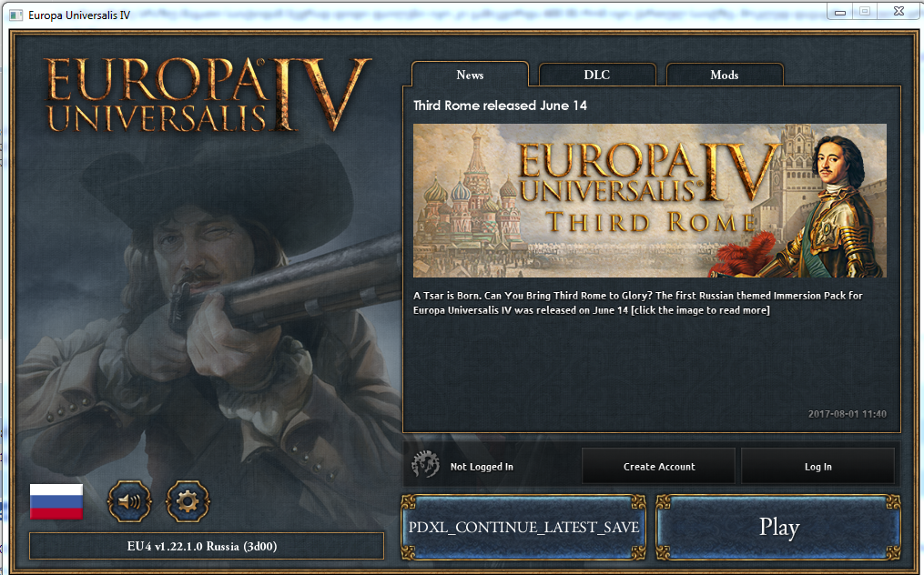Click the Create Account button
This screenshot has width=924, height=575.
[659, 466]
